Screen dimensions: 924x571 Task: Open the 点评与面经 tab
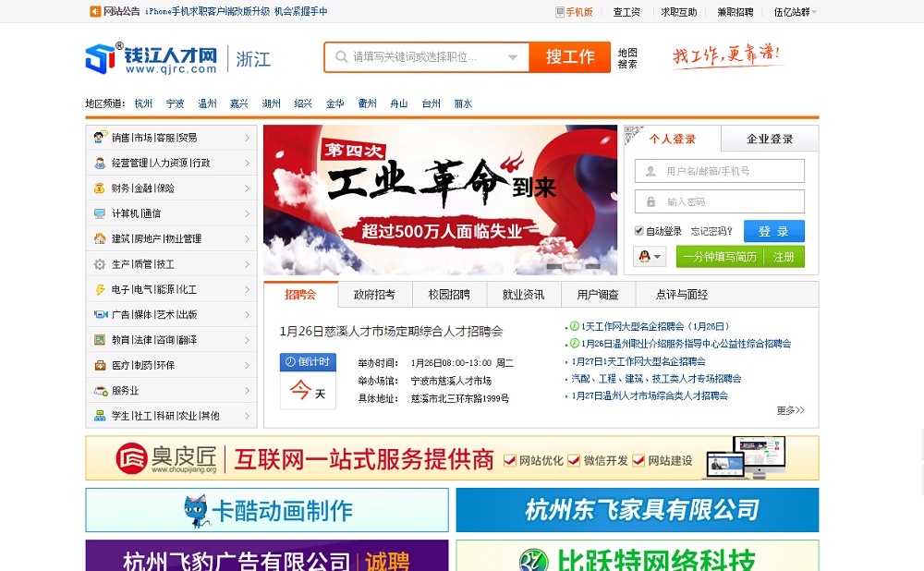pyautogui.click(x=682, y=295)
